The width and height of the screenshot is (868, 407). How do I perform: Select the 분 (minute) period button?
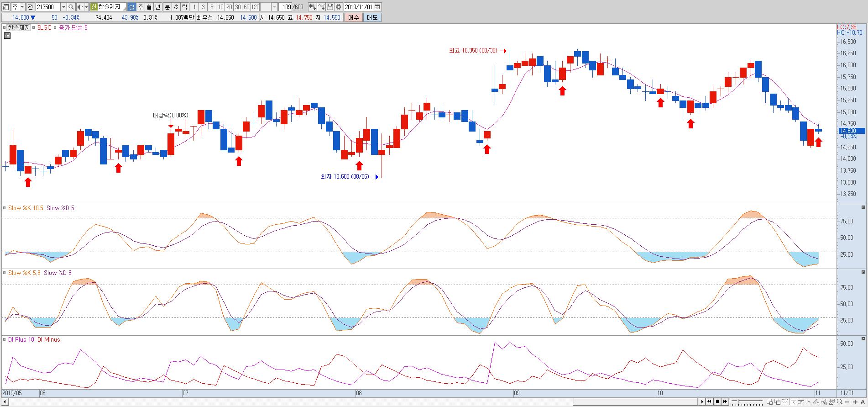pyautogui.click(x=167, y=7)
